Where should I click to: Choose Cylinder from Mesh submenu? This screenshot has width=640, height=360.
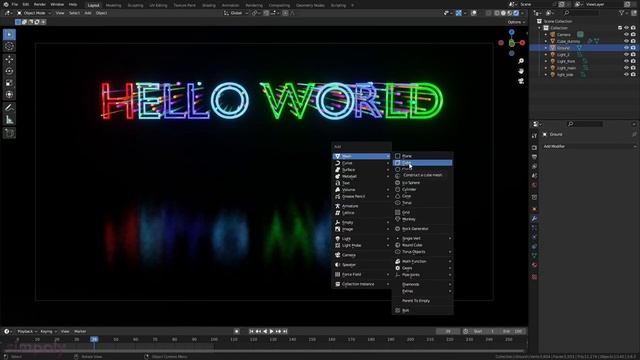point(422,189)
